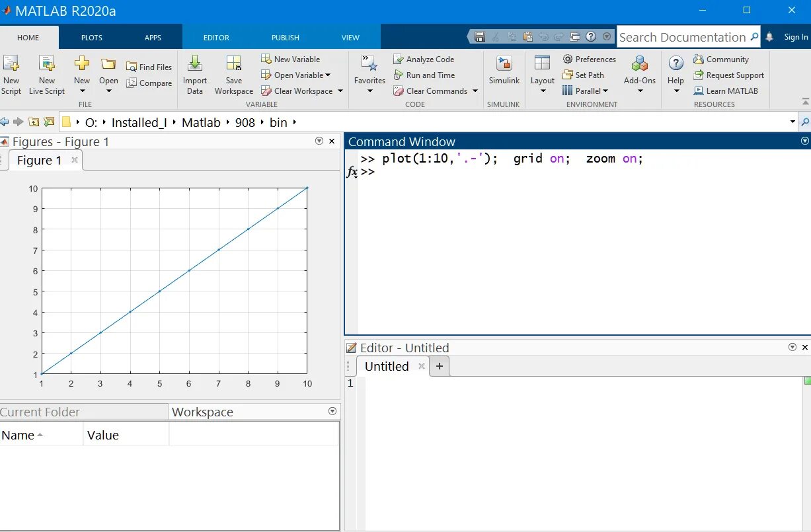Viewport: 811px width, 532px height.
Task: Navigate back in folder history
Action: click(x=4, y=122)
